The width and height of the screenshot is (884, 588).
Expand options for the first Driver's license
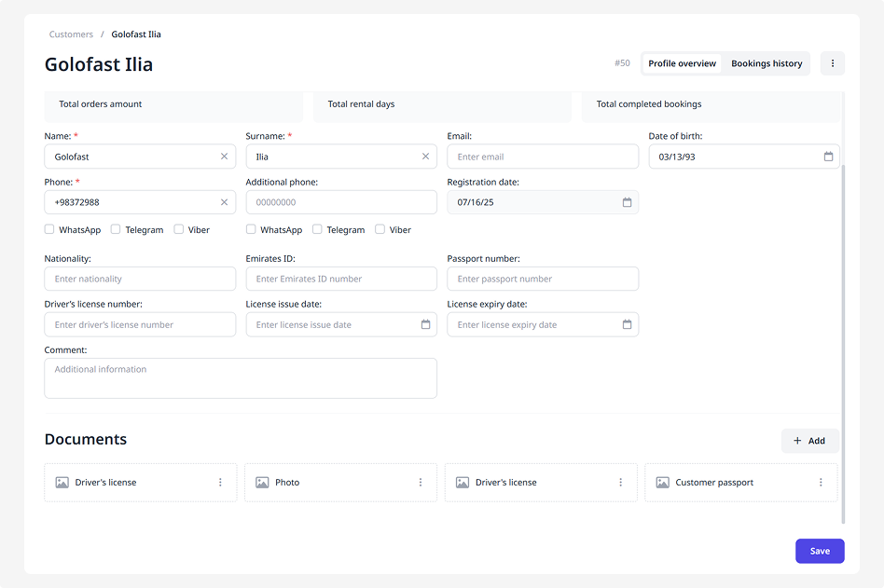click(220, 483)
